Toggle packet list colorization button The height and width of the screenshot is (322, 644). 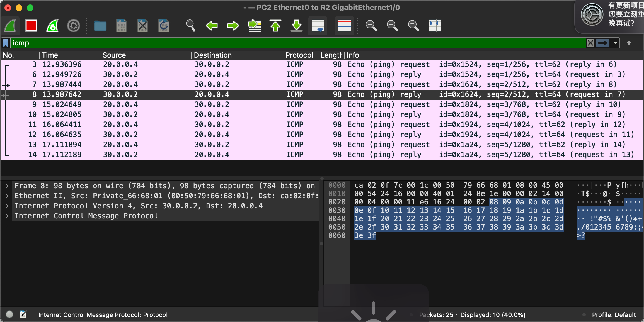[345, 26]
